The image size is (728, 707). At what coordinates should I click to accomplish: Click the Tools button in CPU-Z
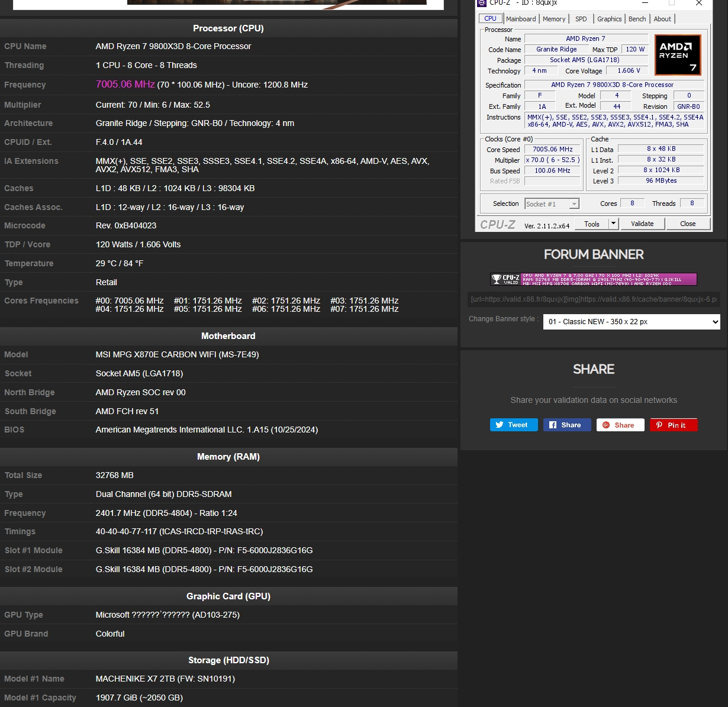[592, 224]
